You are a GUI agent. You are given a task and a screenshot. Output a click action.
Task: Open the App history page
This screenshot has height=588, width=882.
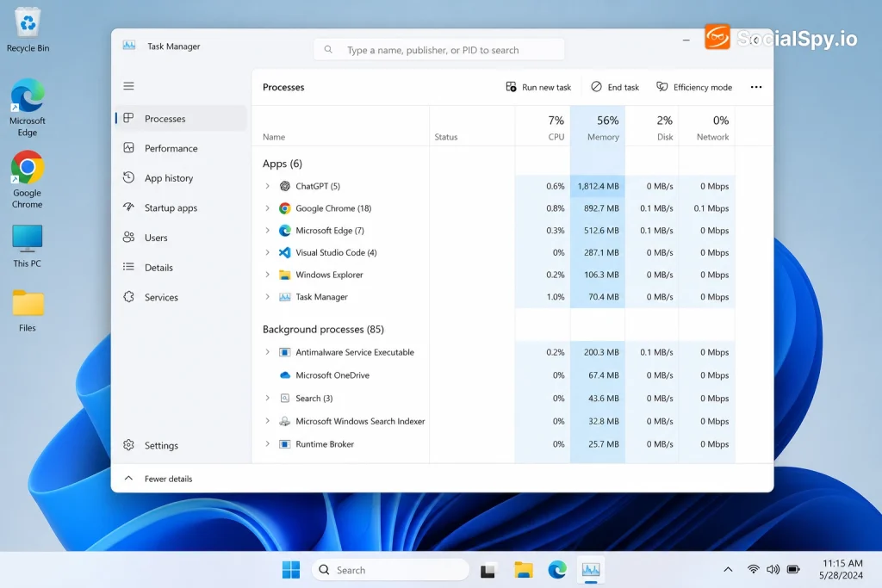pyautogui.click(x=181, y=178)
